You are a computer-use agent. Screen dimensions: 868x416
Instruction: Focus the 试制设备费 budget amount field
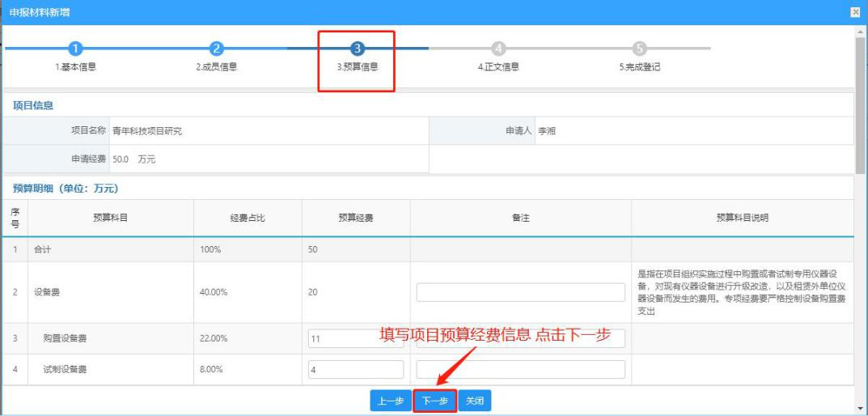[x=356, y=370]
